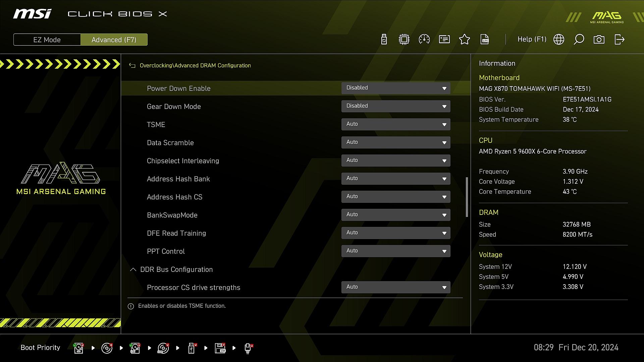Select the USB floppy boot priority icon
644x362 pixels.
220,348
